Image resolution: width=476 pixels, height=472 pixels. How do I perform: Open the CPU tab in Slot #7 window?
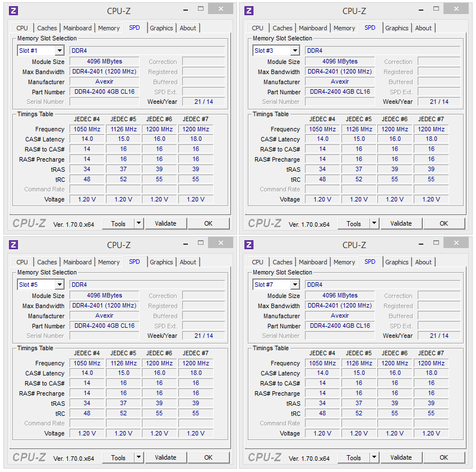click(x=258, y=262)
